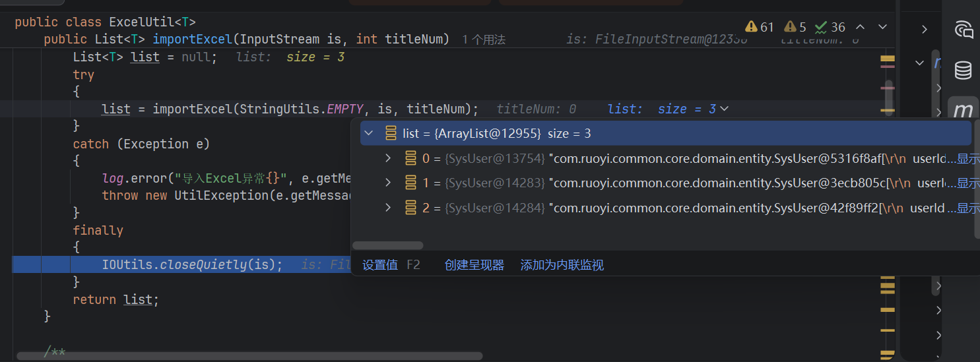Click the catch (Exception e) line
The width and height of the screenshot is (980, 362).
(x=141, y=144)
